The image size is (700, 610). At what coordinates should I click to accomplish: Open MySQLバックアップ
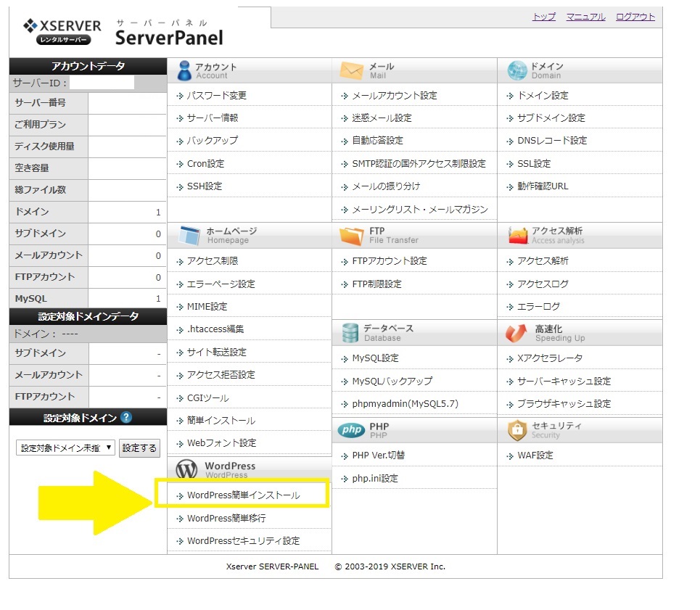click(x=392, y=381)
